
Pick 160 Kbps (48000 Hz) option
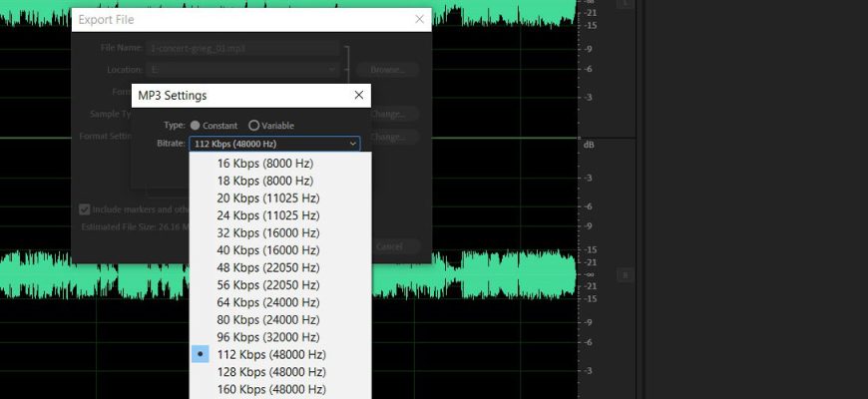[x=270, y=389]
